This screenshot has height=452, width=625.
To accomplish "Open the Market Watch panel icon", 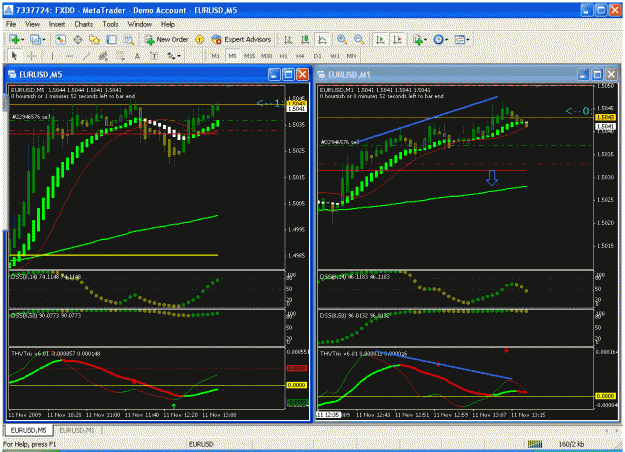I will 61,39.
